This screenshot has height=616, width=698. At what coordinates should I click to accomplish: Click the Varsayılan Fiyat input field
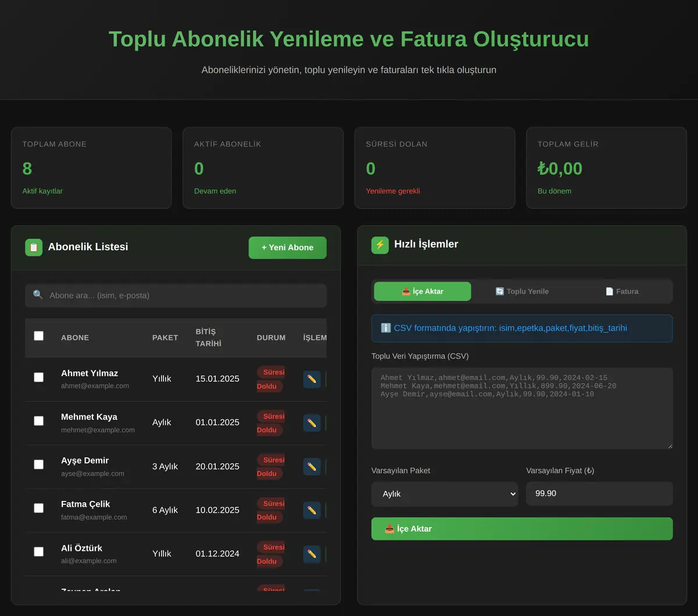[x=599, y=494]
